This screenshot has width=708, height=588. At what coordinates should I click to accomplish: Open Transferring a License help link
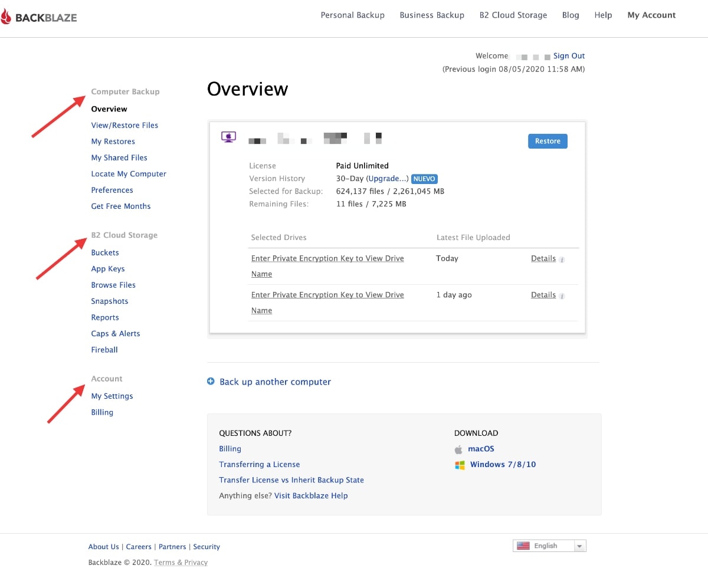click(x=260, y=465)
